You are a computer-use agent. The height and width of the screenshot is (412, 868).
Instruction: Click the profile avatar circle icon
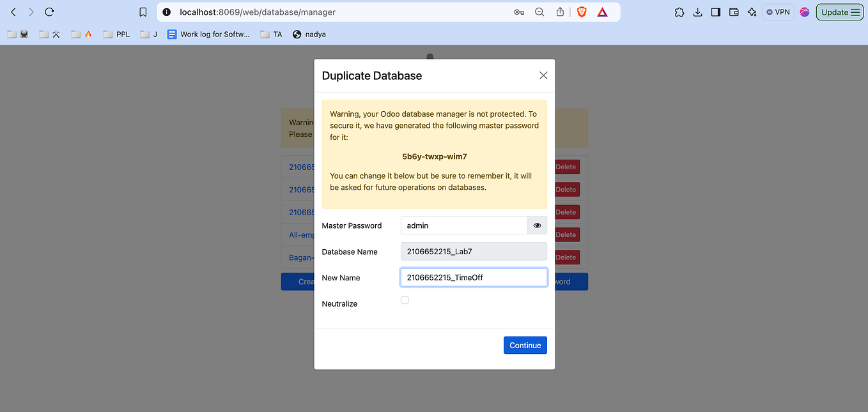pyautogui.click(x=804, y=11)
